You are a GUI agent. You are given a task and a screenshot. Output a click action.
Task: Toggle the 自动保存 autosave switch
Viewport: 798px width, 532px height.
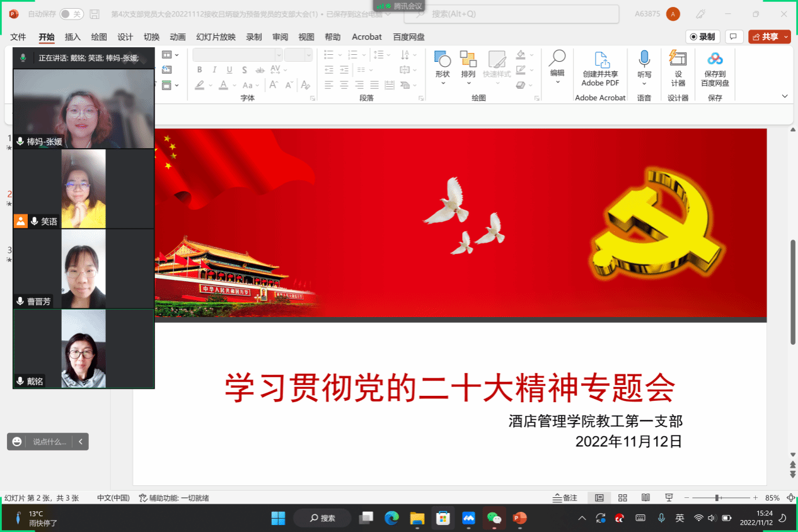tap(71, 14)
